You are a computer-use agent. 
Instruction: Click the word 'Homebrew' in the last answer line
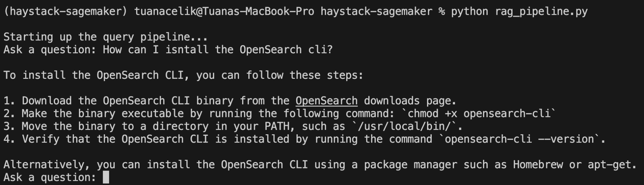pyautogui.click(x=538, y=165)
